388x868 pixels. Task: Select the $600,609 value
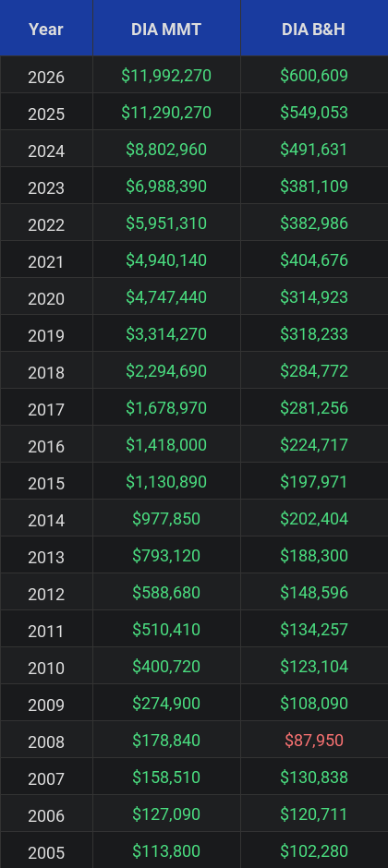click(314, 76)
